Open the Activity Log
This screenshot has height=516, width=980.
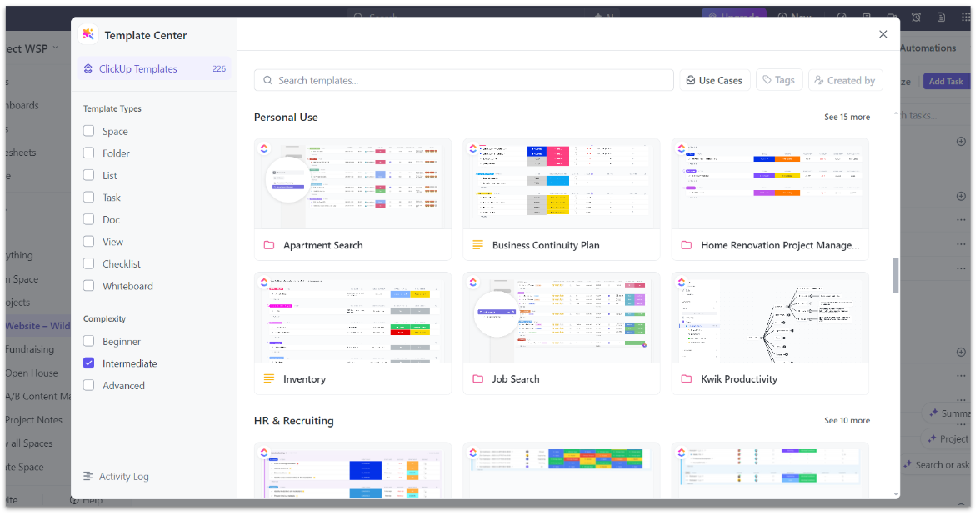click(117, 477)
